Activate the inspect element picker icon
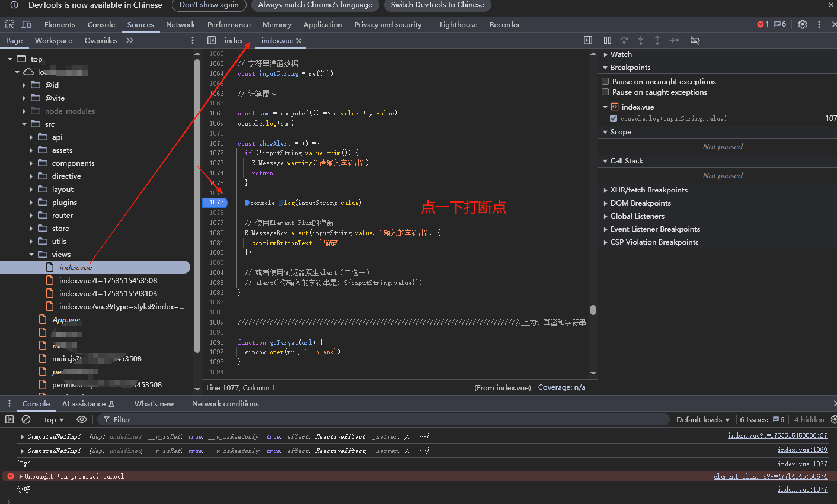The height and width of the screenshot is (504, 837). pyautogui.click(x=9, y=24)
